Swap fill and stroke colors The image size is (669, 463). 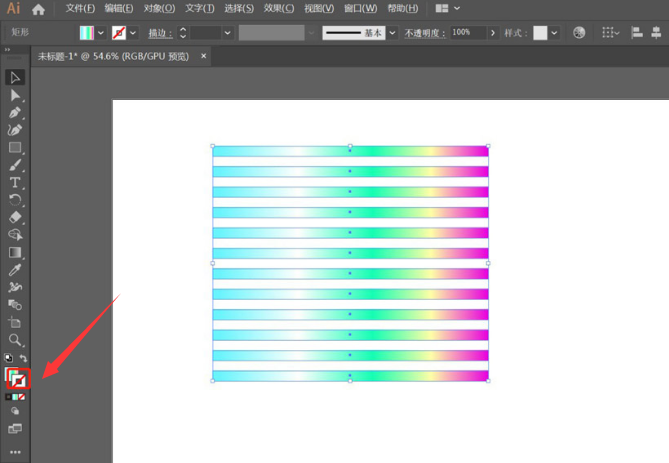24,358
